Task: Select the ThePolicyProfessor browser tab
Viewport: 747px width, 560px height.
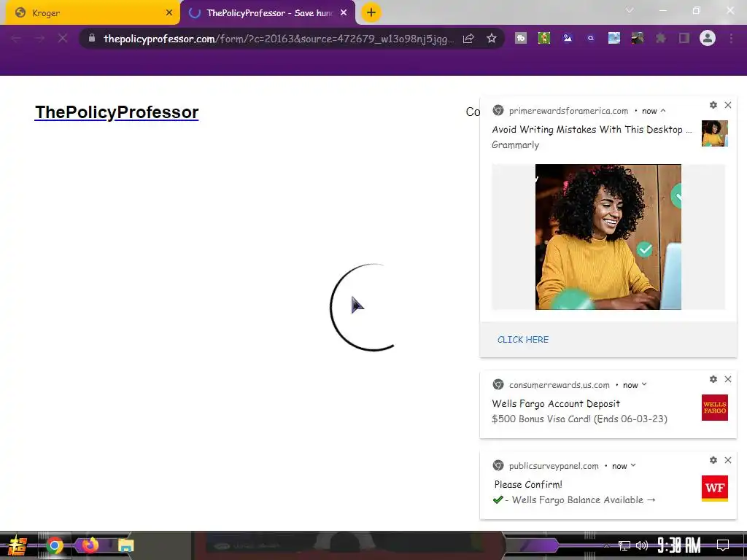Action: click(267, 13)
